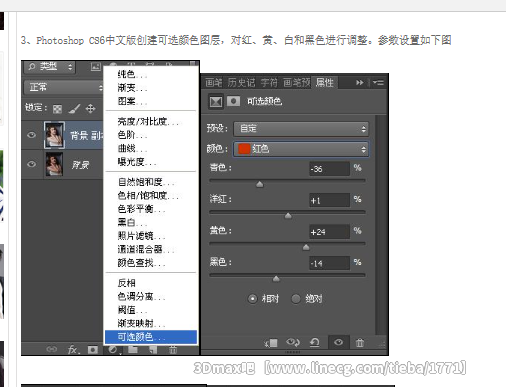The height and width of the screenshot is (387, 506).
Task: Click the lock position cross-arrows icon
Action: point(90,108)
